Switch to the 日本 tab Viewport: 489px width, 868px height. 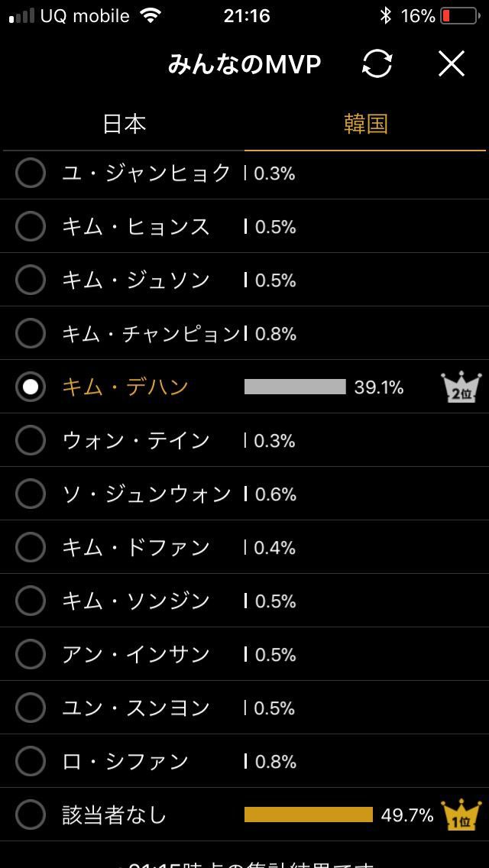click(x=124, y=124)
